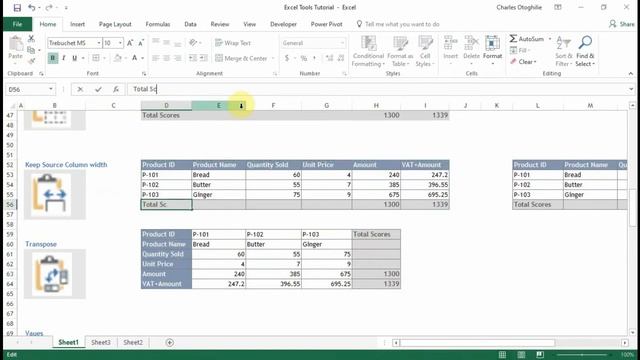Switch to Normal view in status bar
The image size is (640, 360).
(502, 354)
